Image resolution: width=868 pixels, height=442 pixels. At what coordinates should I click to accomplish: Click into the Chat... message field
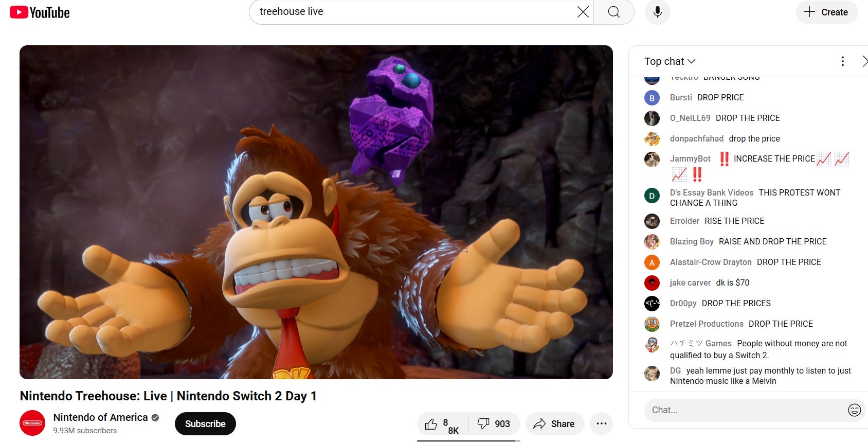[x=743, y=410]
